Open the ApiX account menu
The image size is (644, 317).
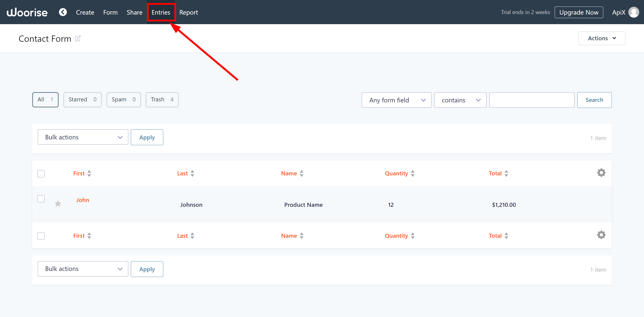coord(619,12)
